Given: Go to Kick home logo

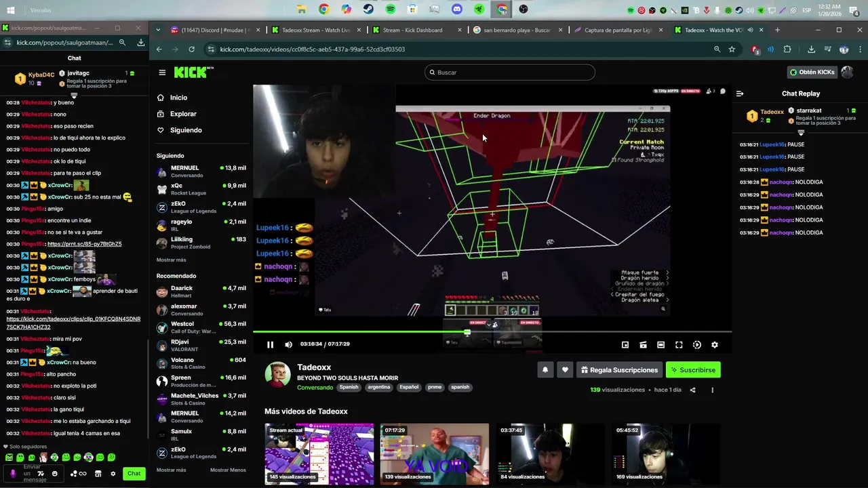Looking at the screenshot, I should (x=193, y=73).
